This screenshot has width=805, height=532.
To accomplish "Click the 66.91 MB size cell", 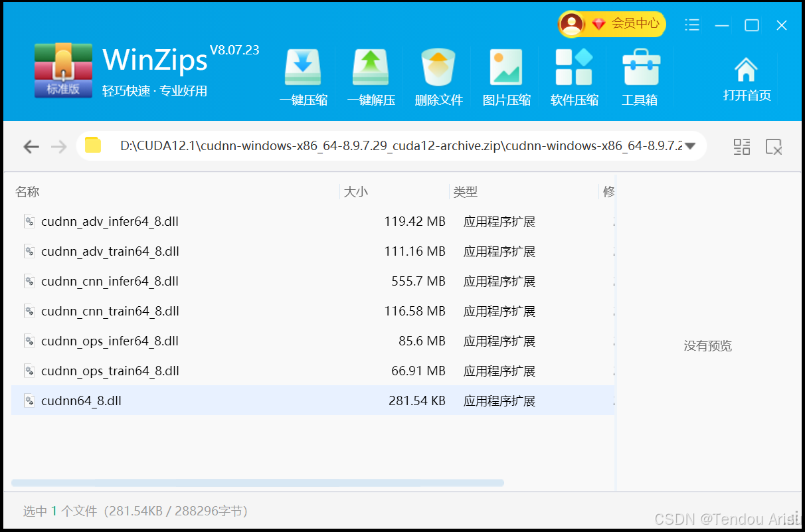I will pos(418,371).
